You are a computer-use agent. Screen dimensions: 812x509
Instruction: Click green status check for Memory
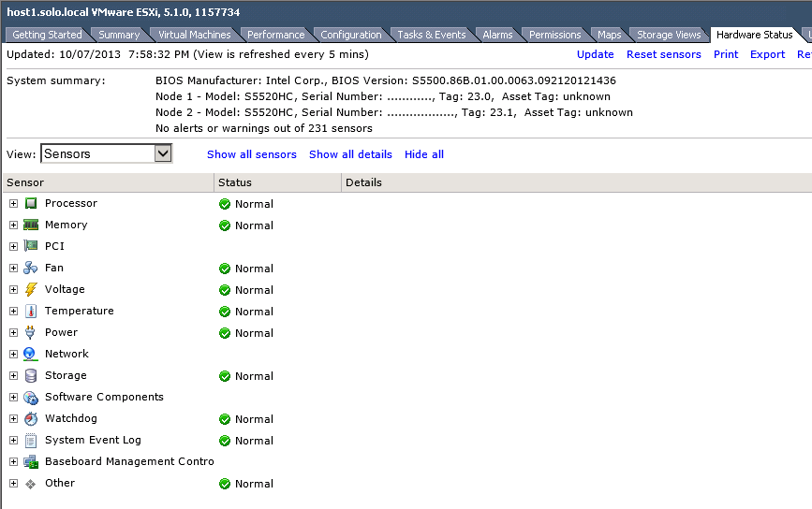coord(225,225)
